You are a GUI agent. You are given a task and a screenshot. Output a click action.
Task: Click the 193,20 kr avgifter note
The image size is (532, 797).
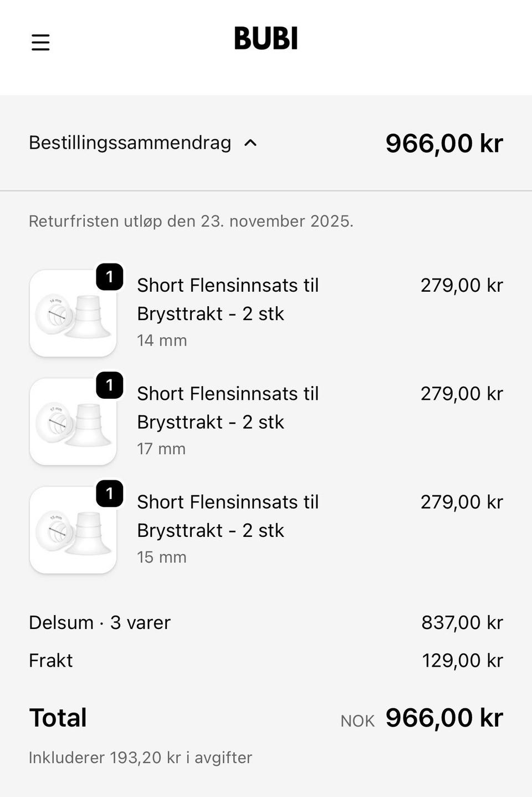coord(140,758)
